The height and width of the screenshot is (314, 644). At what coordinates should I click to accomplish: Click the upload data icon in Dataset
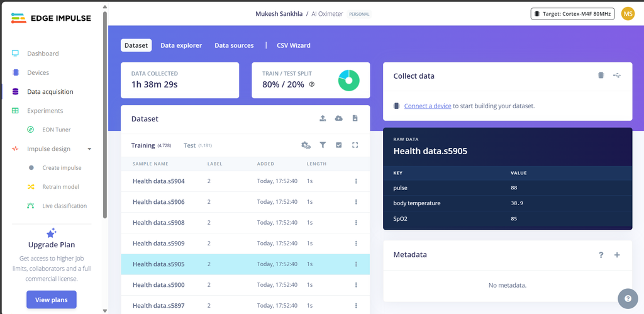point(323,118)
